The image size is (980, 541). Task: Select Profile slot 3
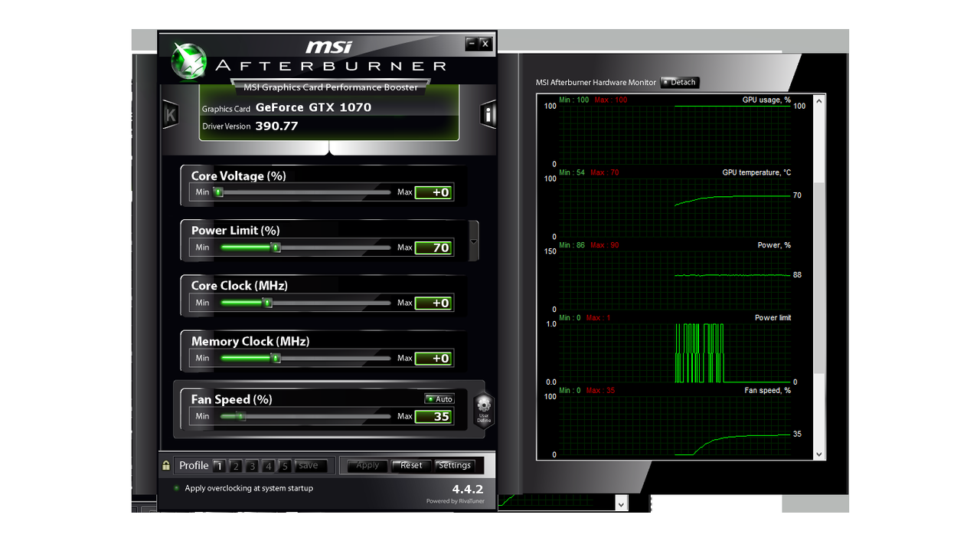(x=252, y=466)
